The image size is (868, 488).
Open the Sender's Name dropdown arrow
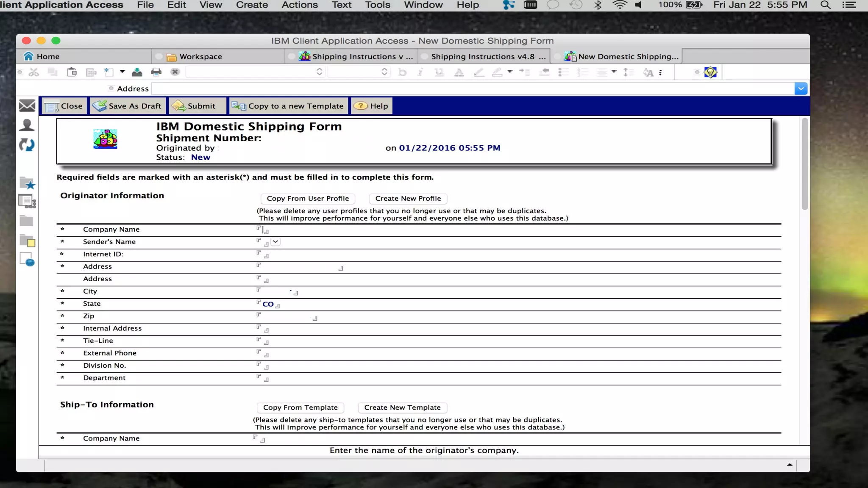(x=275, y=242)
